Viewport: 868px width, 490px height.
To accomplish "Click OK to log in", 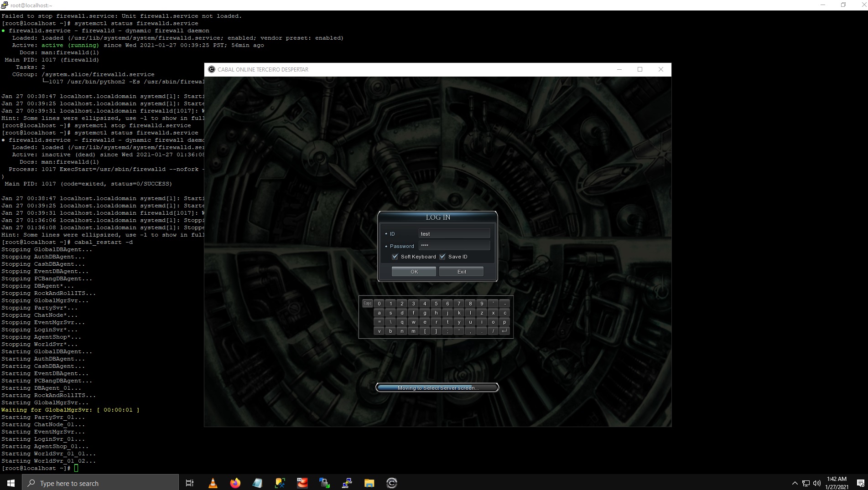I will pos(414,272).
